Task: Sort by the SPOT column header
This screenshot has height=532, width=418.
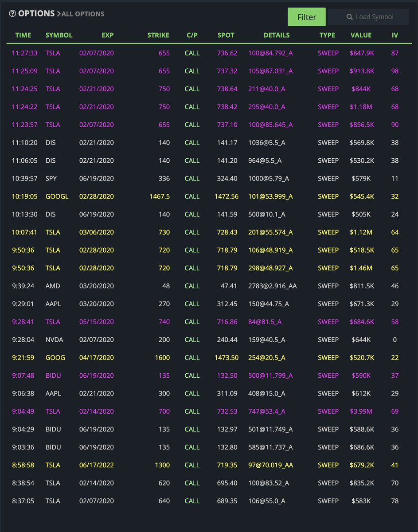Action: pyautogui.click(x=226, y=35)
